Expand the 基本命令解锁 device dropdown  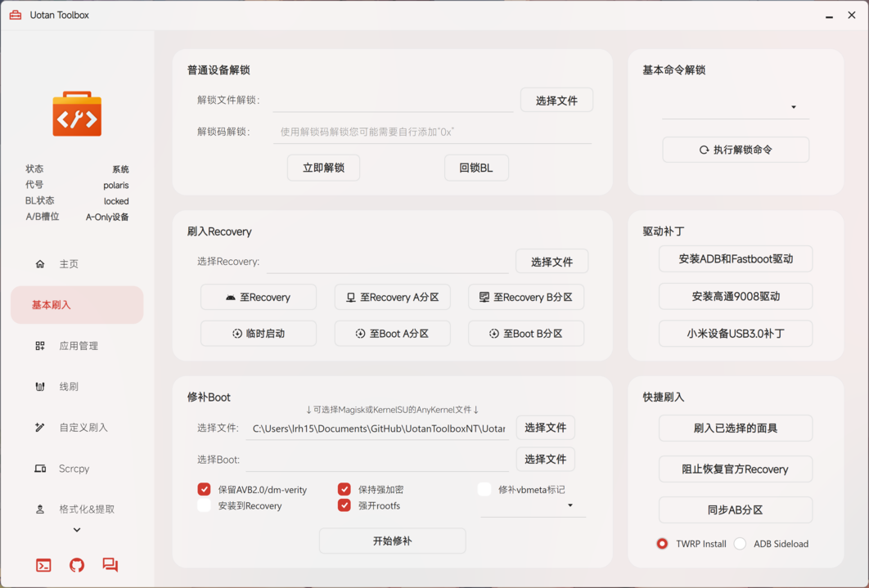pyautogui.click(x=793, y=106)
